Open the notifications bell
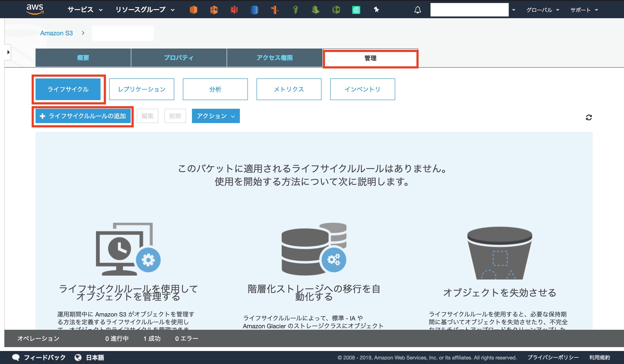 [418, 10]
